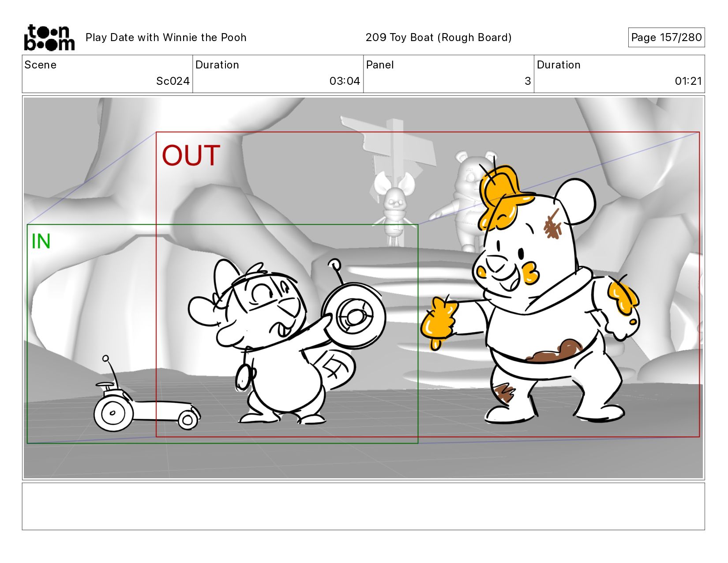Click the red 'OUT' camera frame label
728x563 pixels.
tap(191, 155)
